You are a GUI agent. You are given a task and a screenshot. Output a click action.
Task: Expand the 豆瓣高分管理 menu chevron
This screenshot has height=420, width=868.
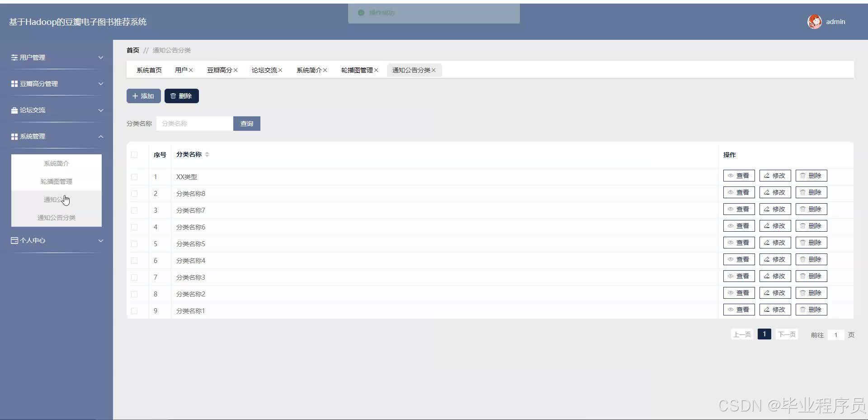(x=101, y=84)
